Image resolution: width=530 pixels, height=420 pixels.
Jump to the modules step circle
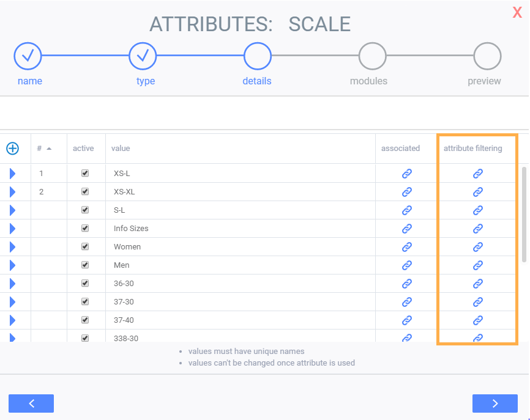coord(372,57)
